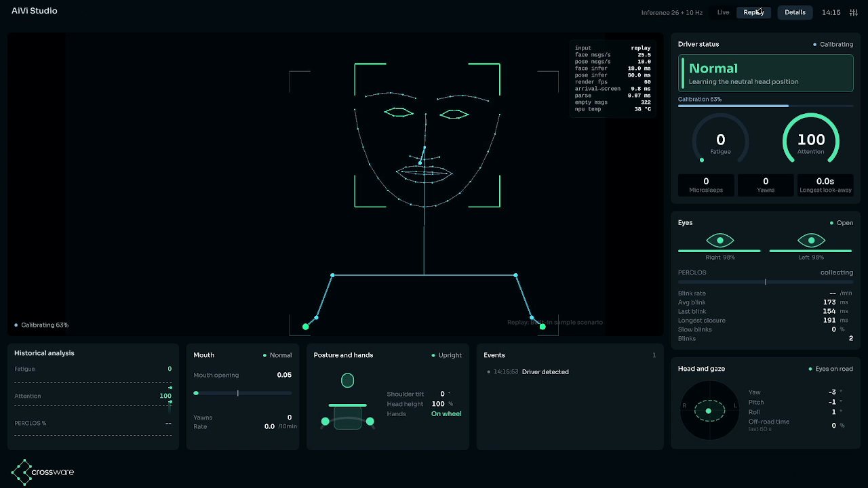
Task: Click the Mouth panel Normal status
Action: (x=277, y=355)
